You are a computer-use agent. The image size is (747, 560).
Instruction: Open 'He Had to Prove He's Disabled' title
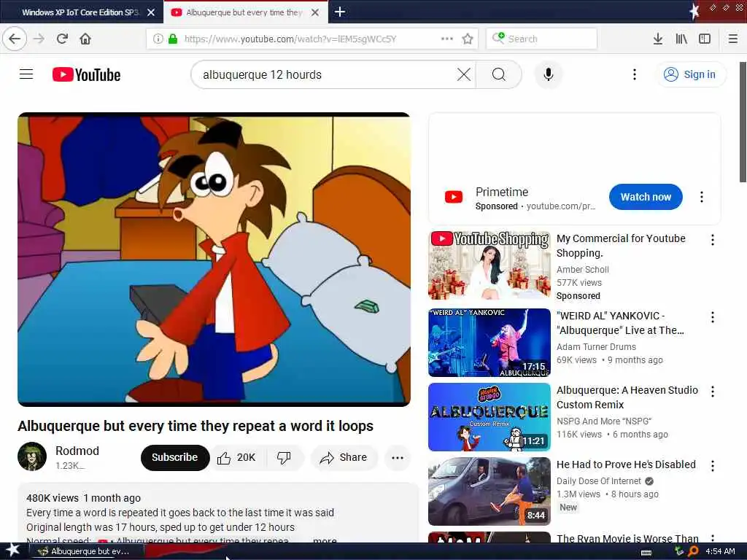click(x=626, y=464)
